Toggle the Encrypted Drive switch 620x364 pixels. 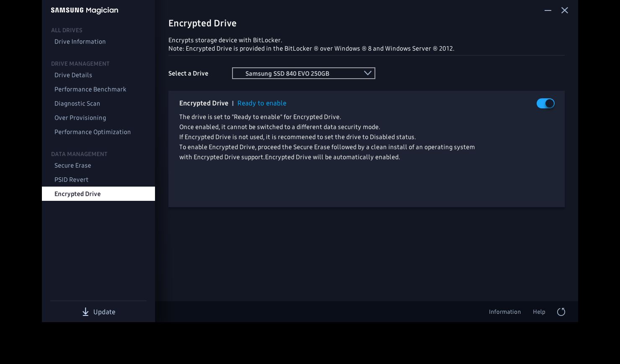(x=545, y=103)
